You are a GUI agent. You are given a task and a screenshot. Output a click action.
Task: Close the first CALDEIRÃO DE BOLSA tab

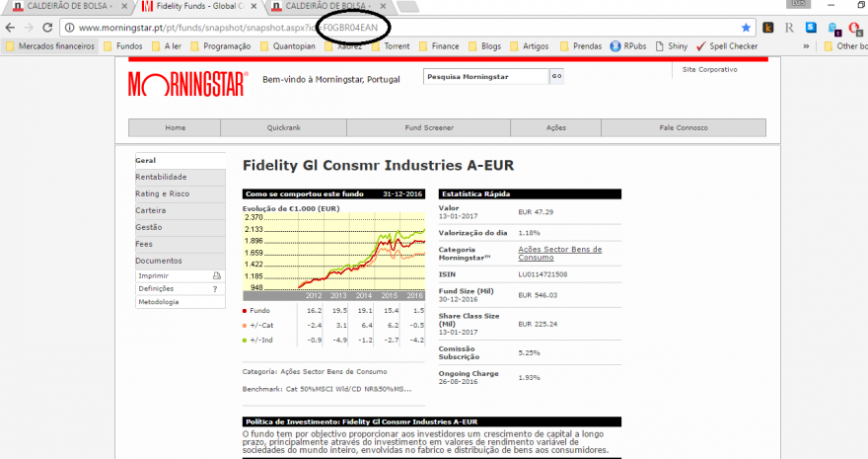[x=124, y=7]
